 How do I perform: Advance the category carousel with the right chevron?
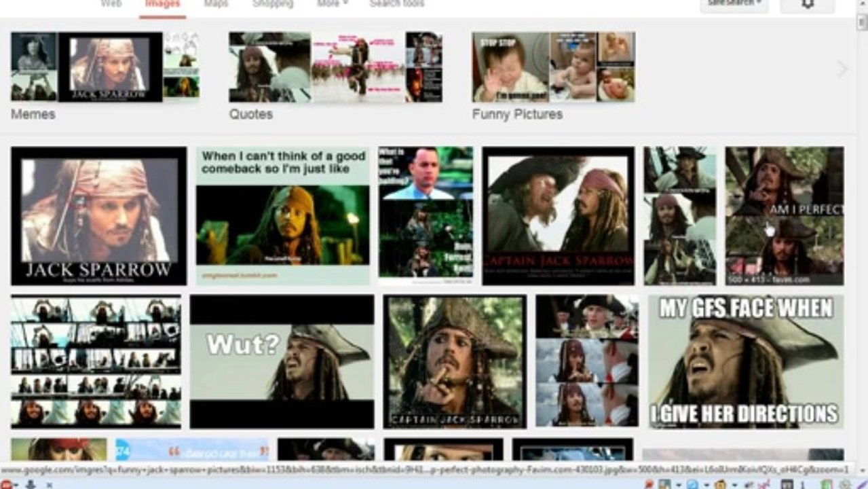843,69
